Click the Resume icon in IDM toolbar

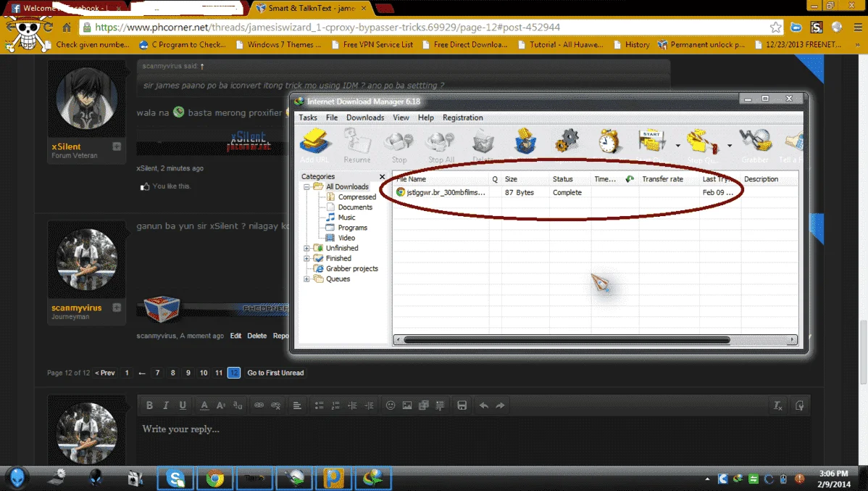357,141
